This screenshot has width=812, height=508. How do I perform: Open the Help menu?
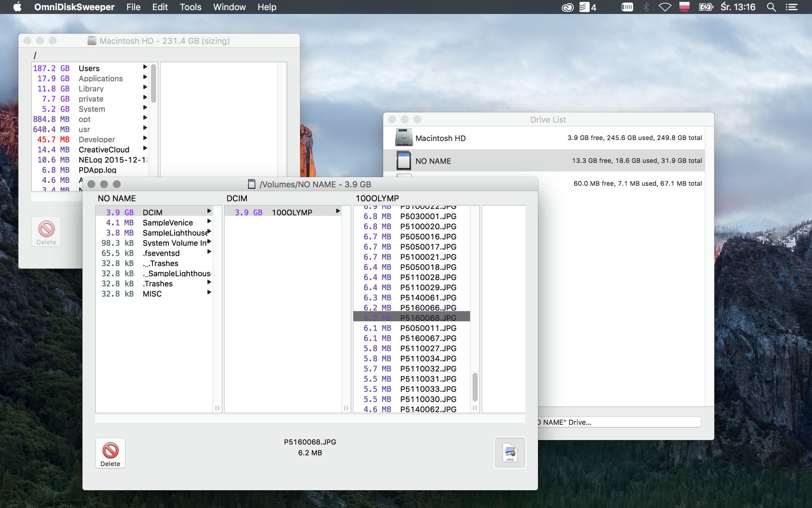[x=267, y=7]
